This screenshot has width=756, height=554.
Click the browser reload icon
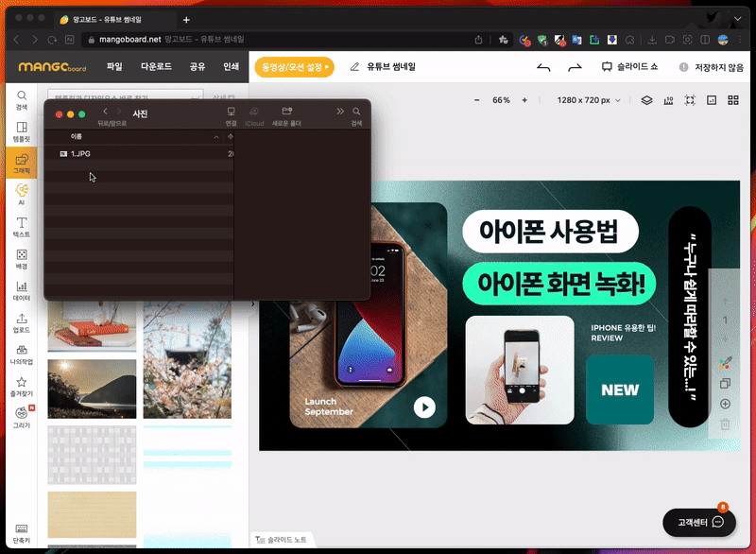pyautogui.click(x=52, y=40)
